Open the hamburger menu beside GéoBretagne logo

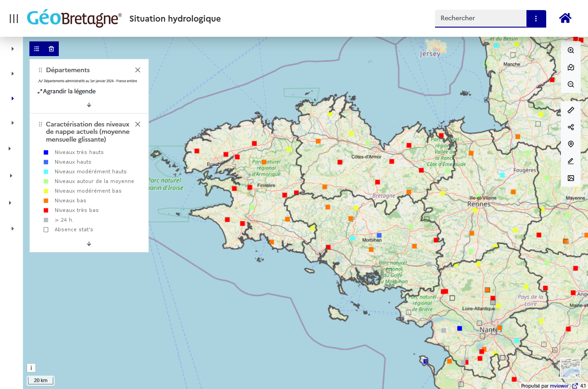click(x=14, y=18)
